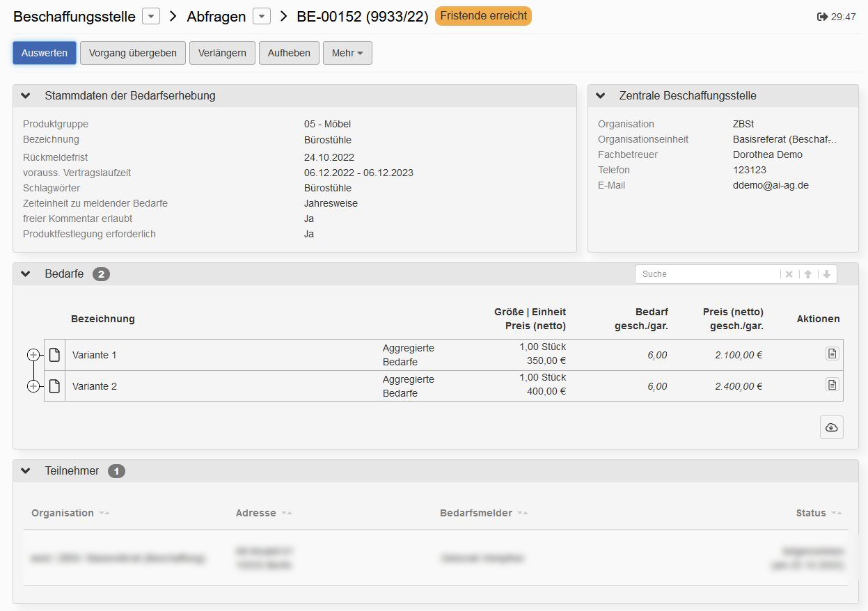868x611 pixels.
Task: Click the file icon next to Variante 1
Action: coord(54,354)
